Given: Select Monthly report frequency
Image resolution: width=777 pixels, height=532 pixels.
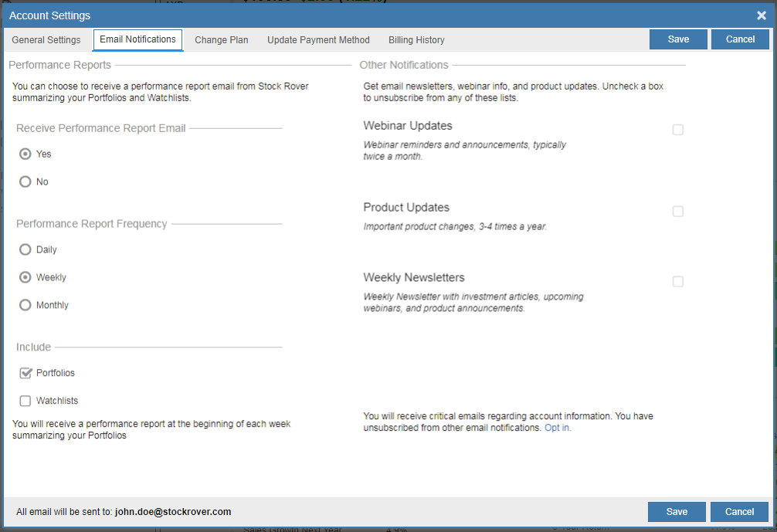Looking at the screenshot, I should click(x=24, y=305).
